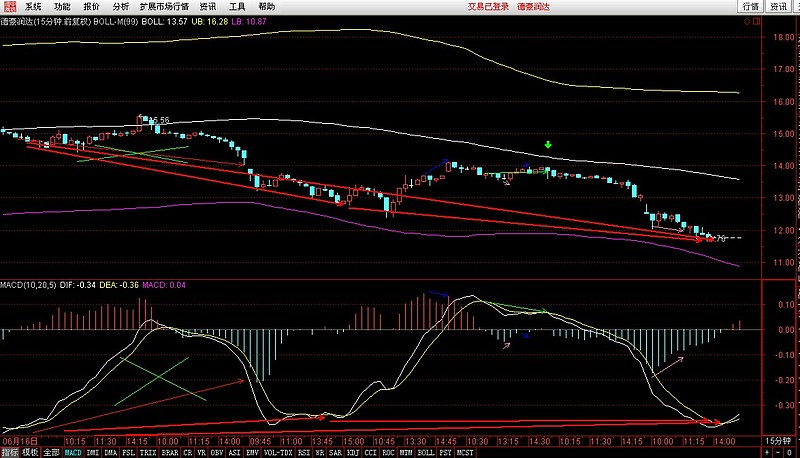This screenshot has height=458, width=800.
Task: Open the 报价 menu
Action: pyautogui.click(x=91, y=7)
